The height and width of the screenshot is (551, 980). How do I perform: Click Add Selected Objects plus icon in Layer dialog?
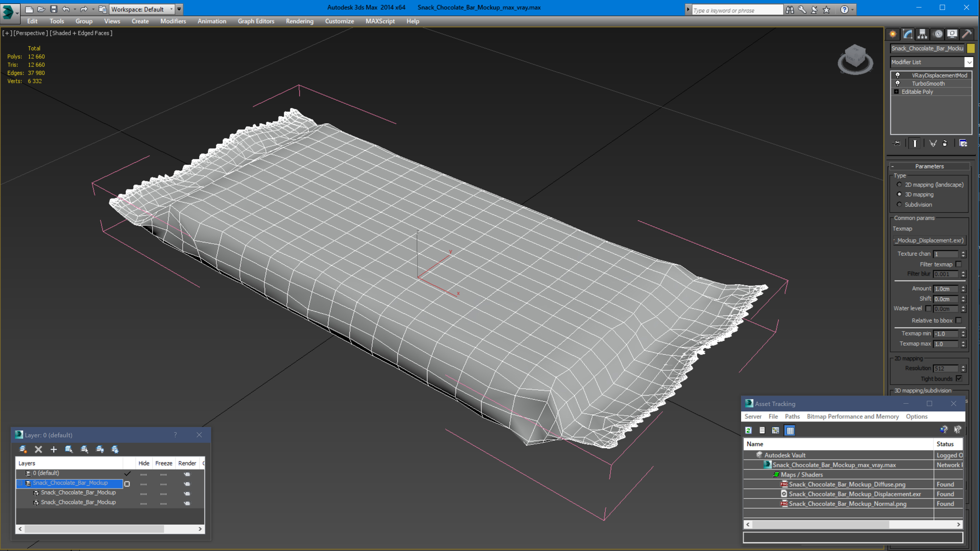pos(54,449)
